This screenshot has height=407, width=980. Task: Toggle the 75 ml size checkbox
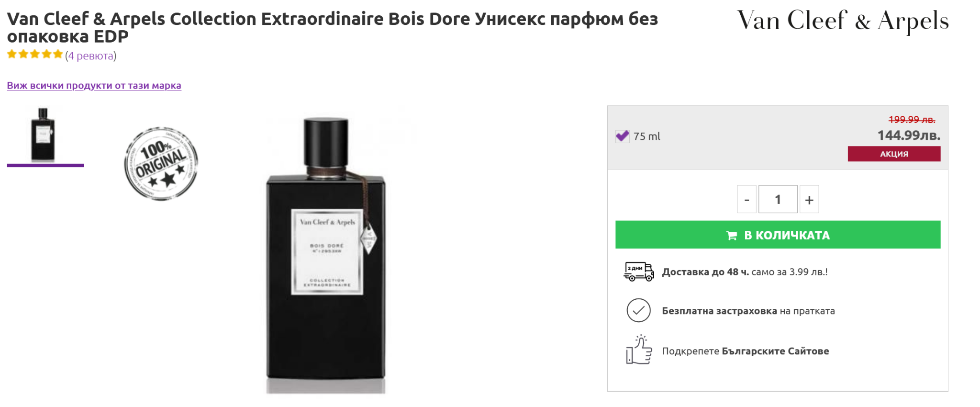click(622, 136)
